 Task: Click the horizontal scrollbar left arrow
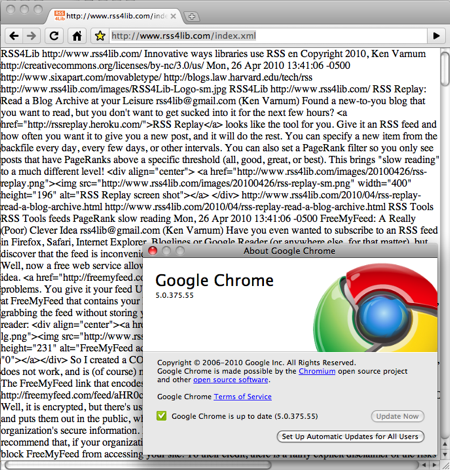424,465
